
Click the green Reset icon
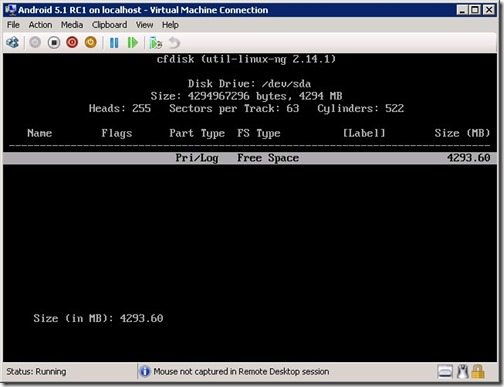pos(133,43)
